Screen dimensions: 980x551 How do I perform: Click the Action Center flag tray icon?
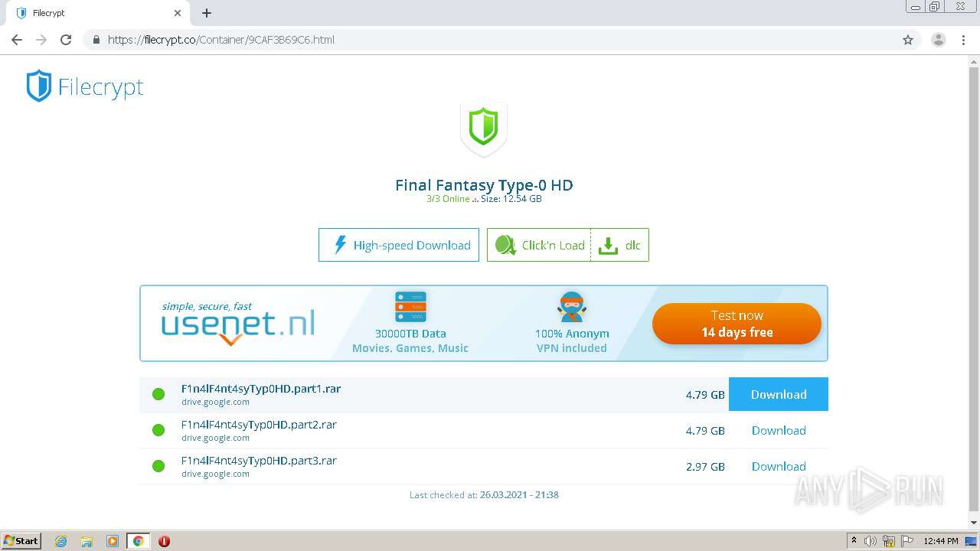pos(907,541)
